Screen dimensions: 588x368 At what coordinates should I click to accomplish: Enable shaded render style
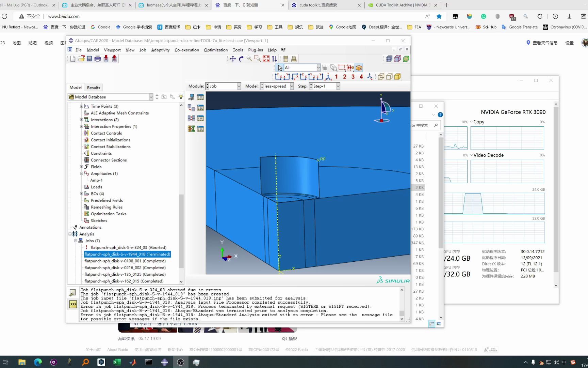click(397, 77)
